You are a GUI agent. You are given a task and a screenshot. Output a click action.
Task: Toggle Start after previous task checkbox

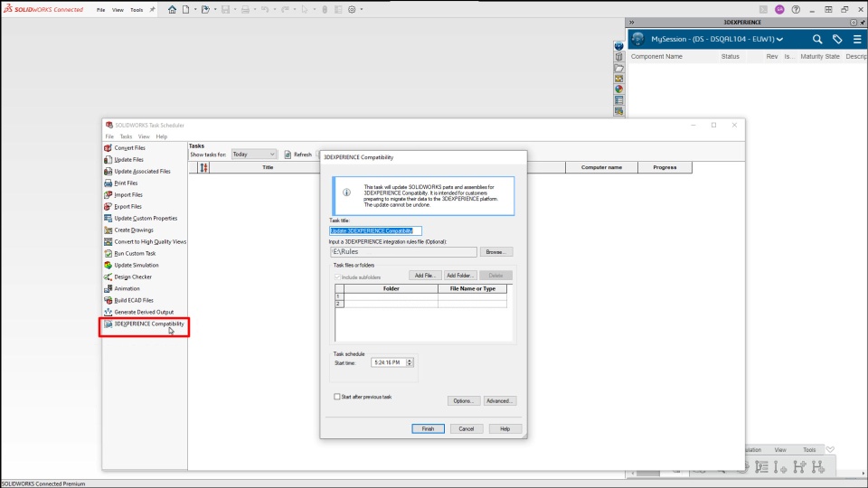pyautogui.click(x=336, y=397)
